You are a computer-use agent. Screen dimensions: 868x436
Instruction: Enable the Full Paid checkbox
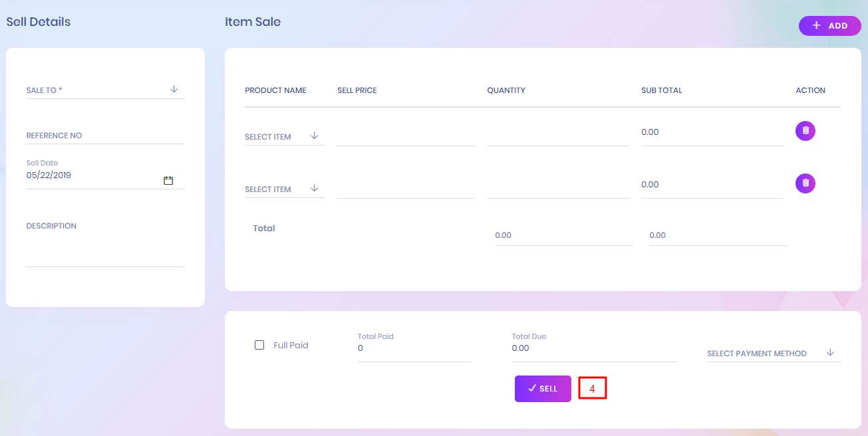tap(259, 345)
